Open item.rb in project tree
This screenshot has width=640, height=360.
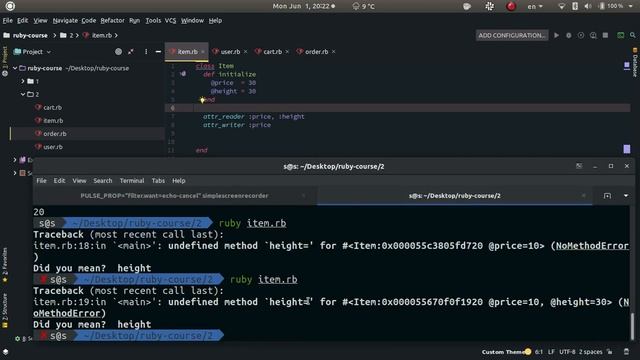(x=53, y=121)
